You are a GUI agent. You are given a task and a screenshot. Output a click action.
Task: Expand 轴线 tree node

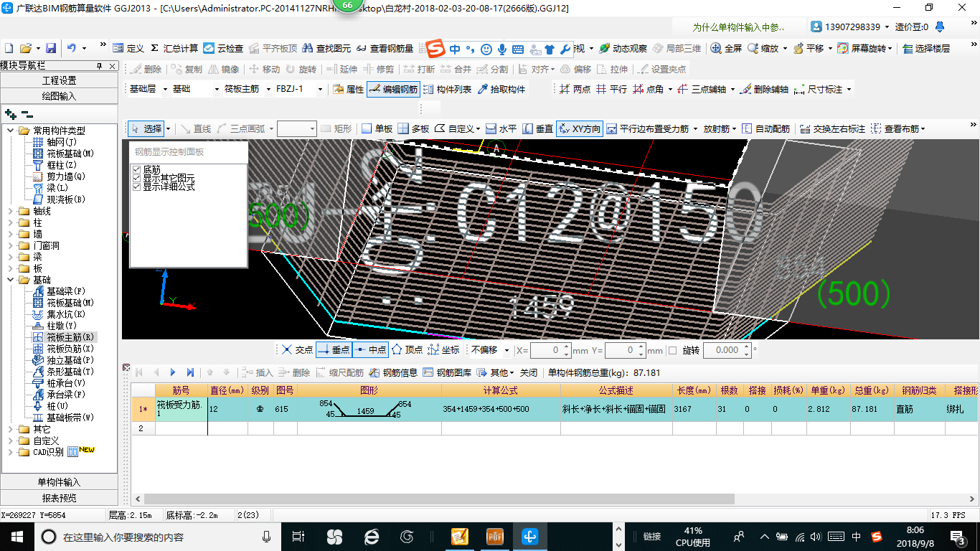tap(11, 211)
